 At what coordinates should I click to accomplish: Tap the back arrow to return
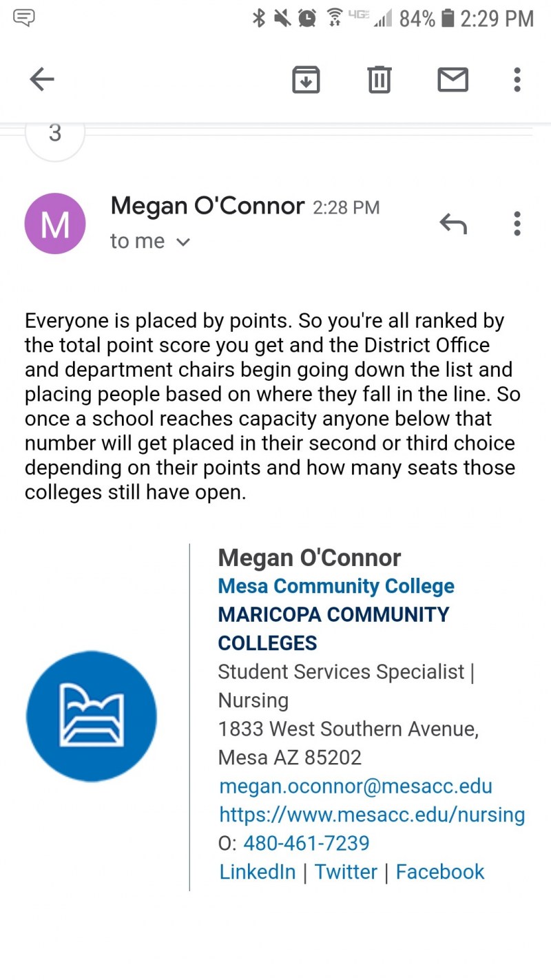click(41, 79)
